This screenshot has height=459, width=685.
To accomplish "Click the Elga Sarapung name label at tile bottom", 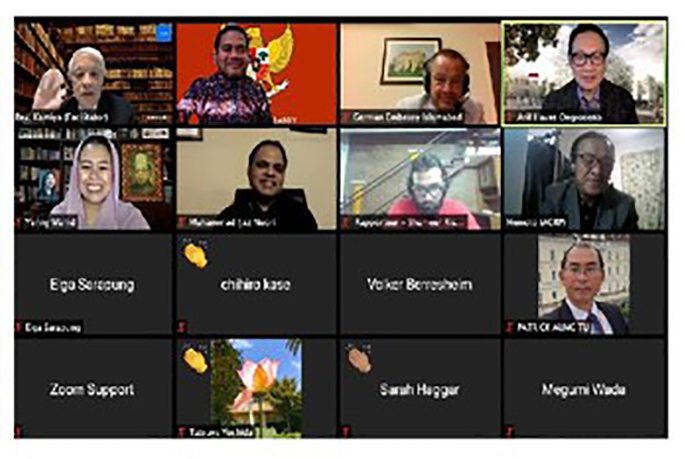I will tap(52, 327).
